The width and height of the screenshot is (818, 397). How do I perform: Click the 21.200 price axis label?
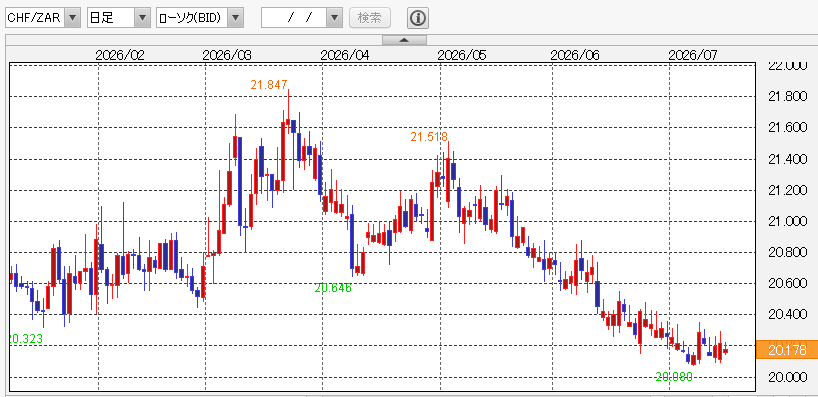(x=788, y=190)
